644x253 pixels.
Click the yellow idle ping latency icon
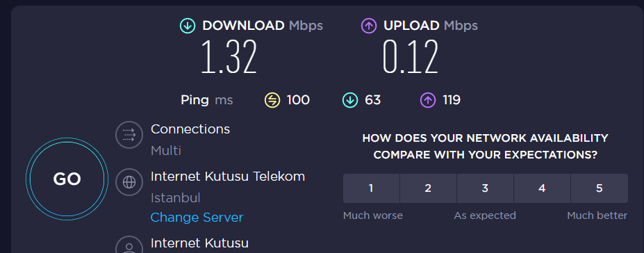click(272, 100)
